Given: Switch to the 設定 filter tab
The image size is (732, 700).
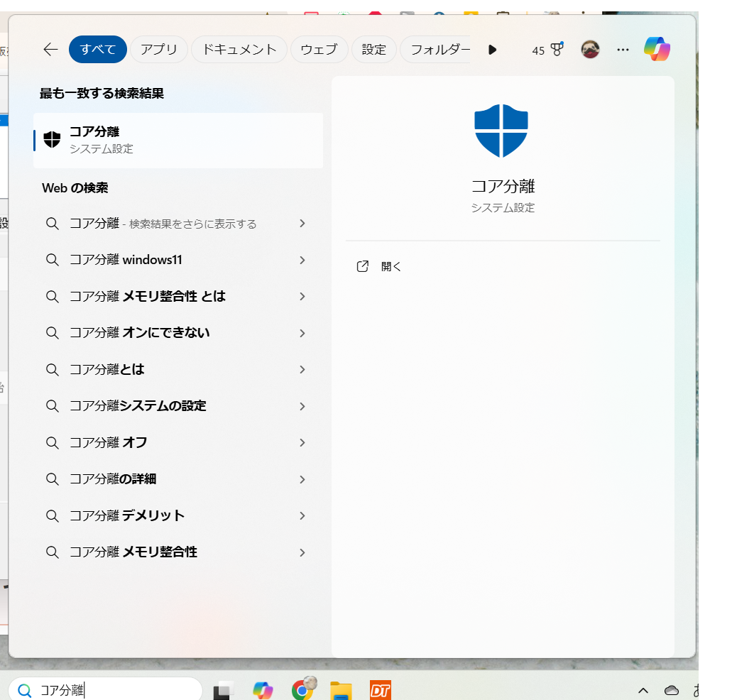Looking at the screenshot, I should 374,50.
